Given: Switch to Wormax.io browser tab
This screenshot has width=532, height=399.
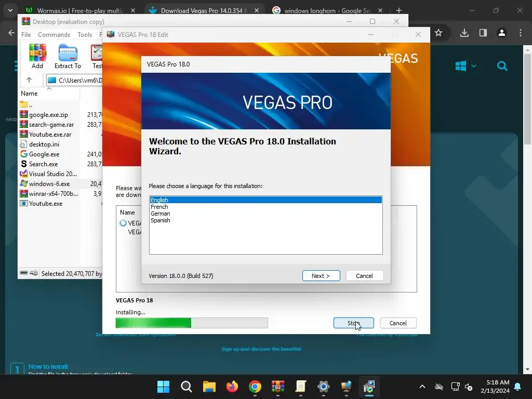Looking at the screenshot, I should [x=79, y=10].
